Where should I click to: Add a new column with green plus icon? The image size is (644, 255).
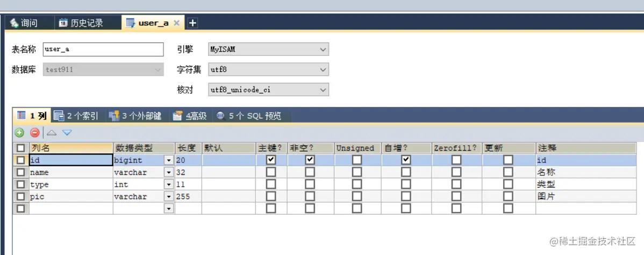[19, 132]
